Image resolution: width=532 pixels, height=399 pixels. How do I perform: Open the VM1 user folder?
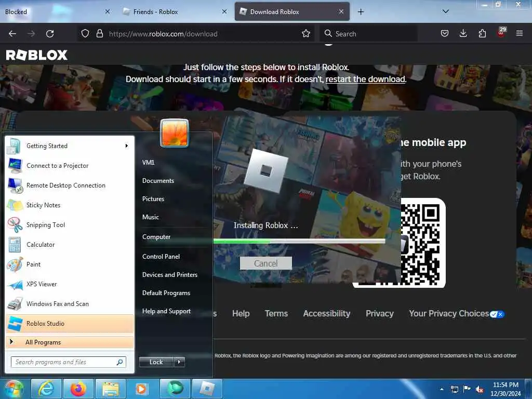148,163
